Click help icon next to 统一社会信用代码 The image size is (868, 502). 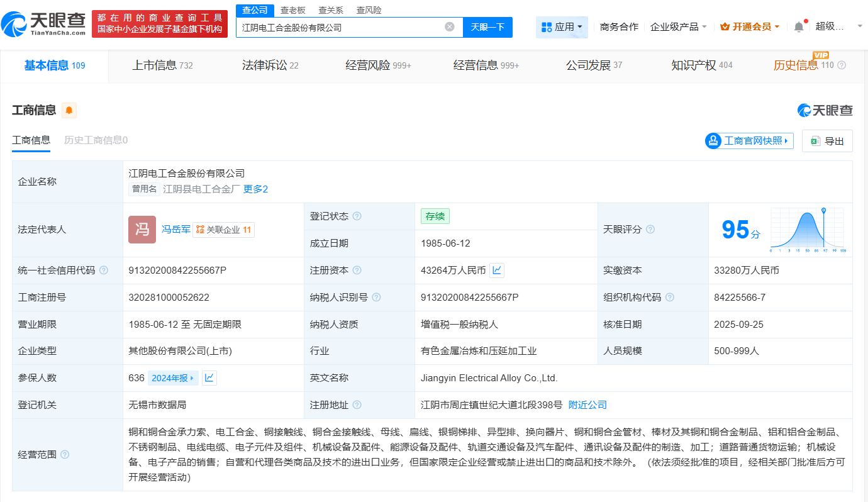click(x=104, y=271)
